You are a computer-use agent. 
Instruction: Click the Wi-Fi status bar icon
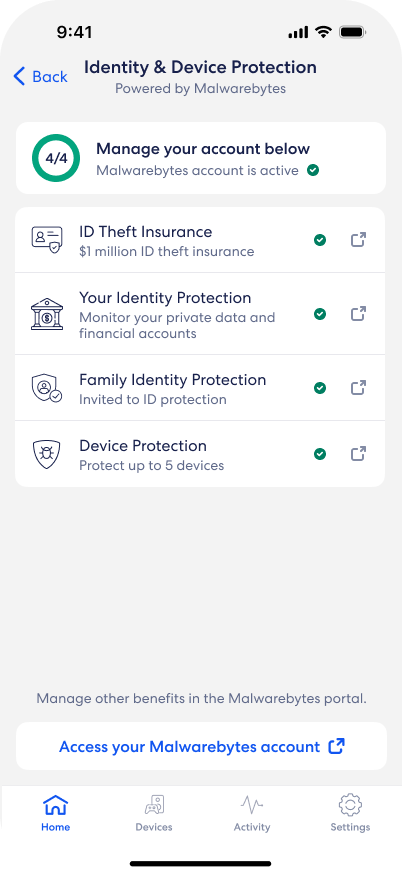pos(323,32)
